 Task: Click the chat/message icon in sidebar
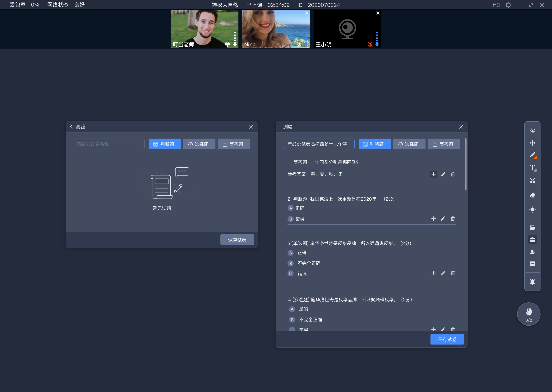tap(532, 265)
